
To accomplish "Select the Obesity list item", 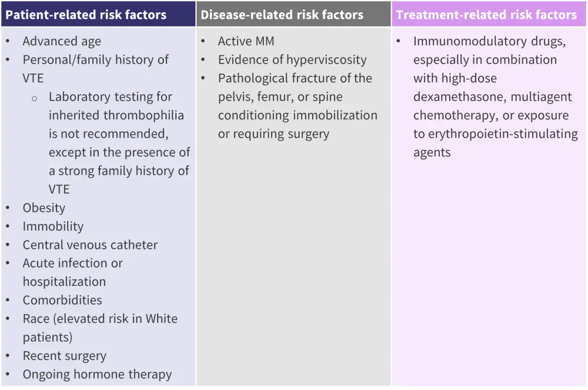I will [x=44, y=208].
